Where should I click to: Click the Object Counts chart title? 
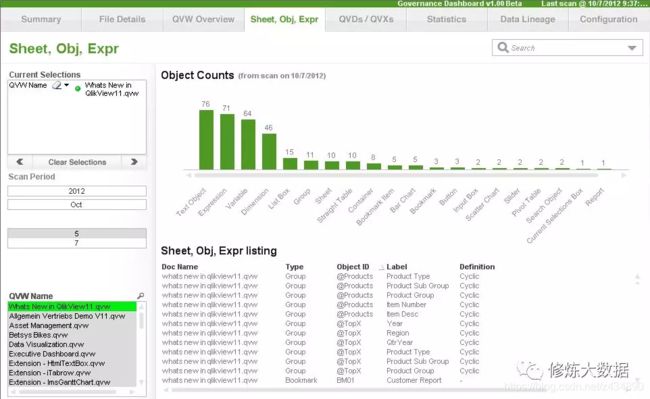tap(197, 75)
